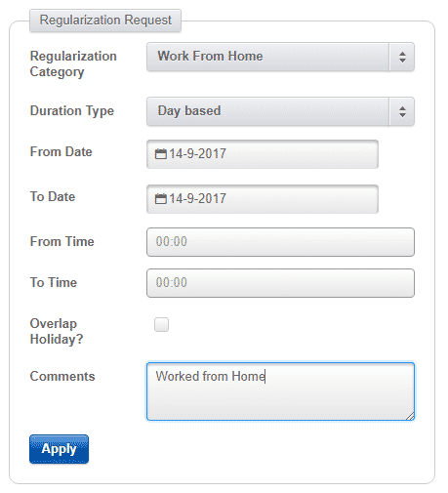448x493 pixels.
Task: Click the calendar icon in To Date
Action: tap(160, 199)
